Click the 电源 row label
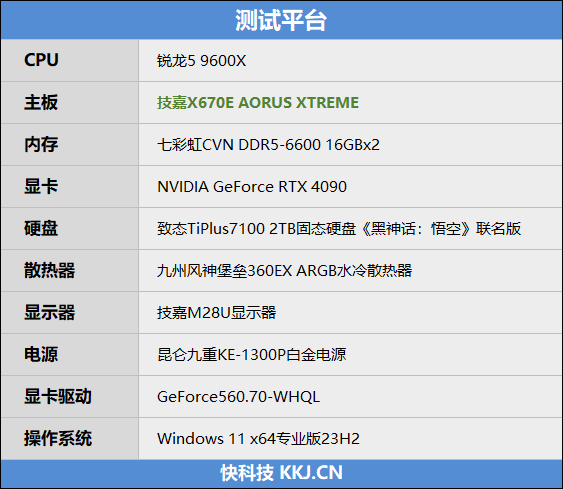The width and height of the screenshot is (563, 489). 41,354
